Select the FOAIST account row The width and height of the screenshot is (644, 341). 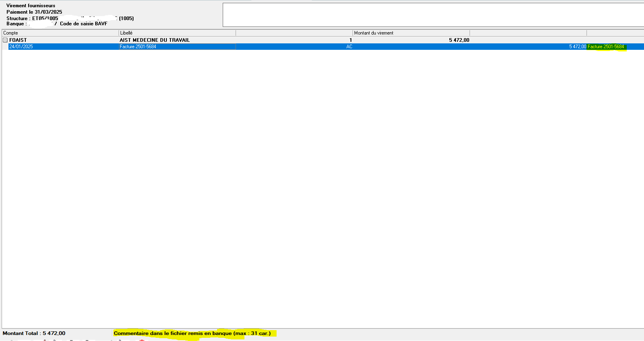click(18, 40)
